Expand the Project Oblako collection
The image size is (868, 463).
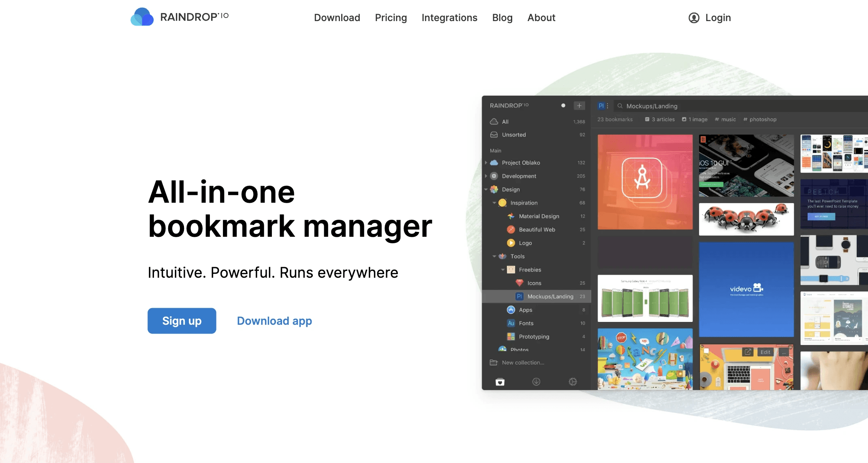486,163
